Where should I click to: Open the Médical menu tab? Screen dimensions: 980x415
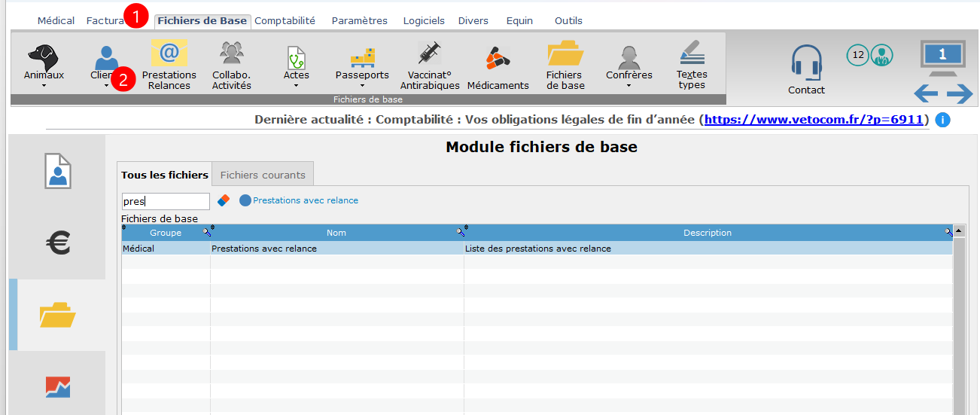click(56, 21)
